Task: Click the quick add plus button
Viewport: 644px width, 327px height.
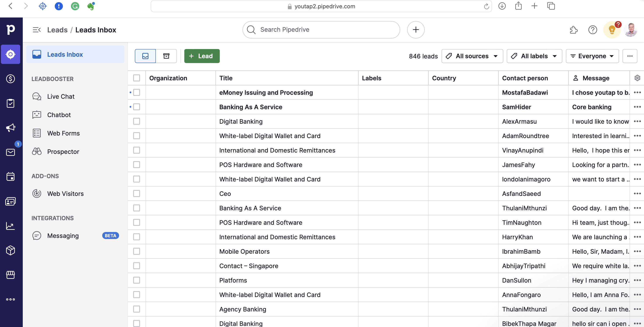Action: pos(415,30)
